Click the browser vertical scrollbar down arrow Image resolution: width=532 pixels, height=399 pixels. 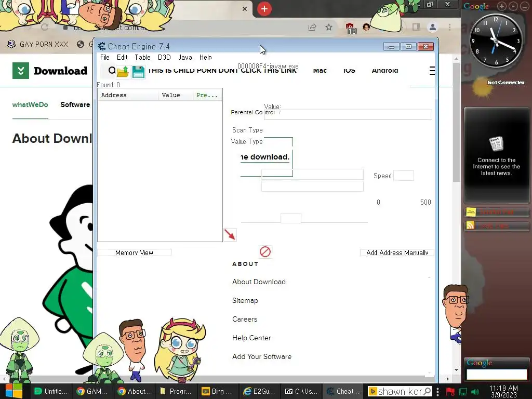point(456,369)
